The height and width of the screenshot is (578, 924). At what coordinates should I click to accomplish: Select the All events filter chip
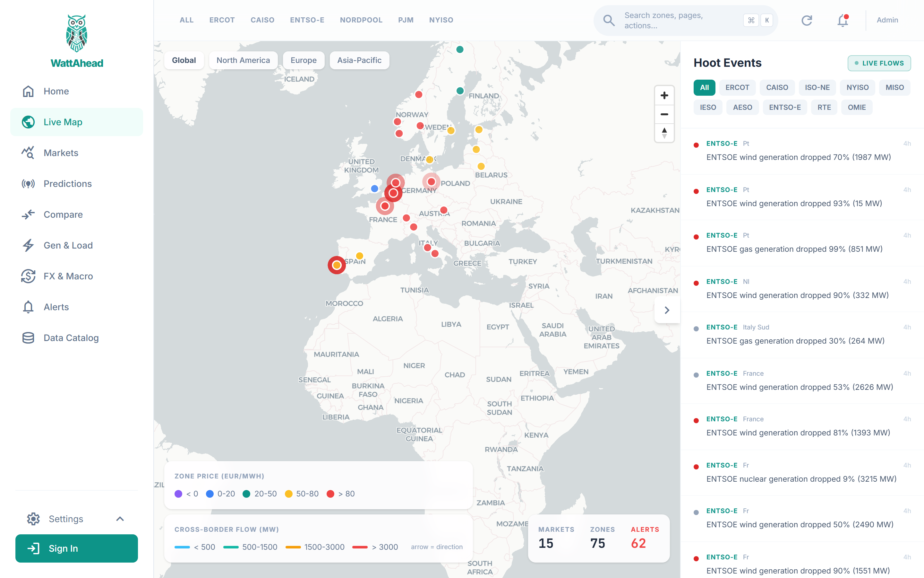705,88
